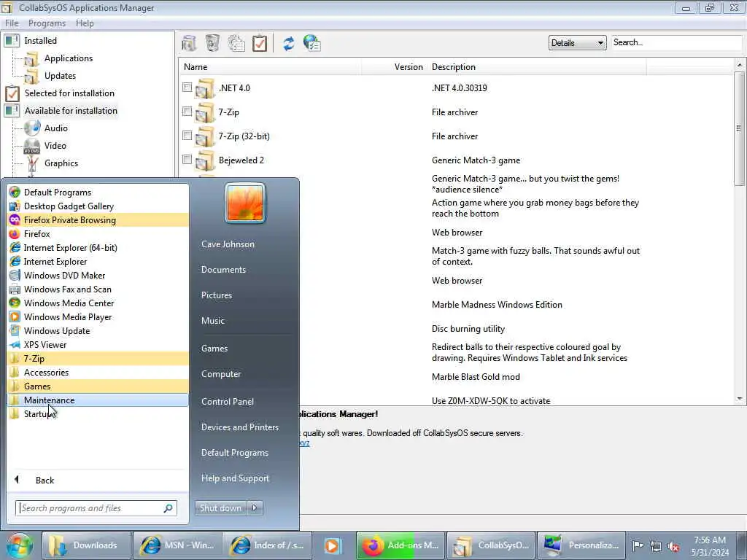
Task: Open the Help menu
Action: (85, 23)
